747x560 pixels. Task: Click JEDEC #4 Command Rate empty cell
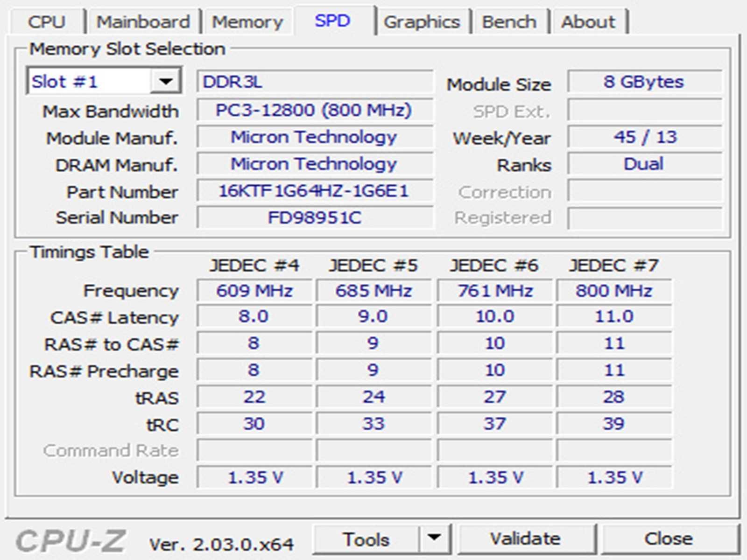(254, 451)
